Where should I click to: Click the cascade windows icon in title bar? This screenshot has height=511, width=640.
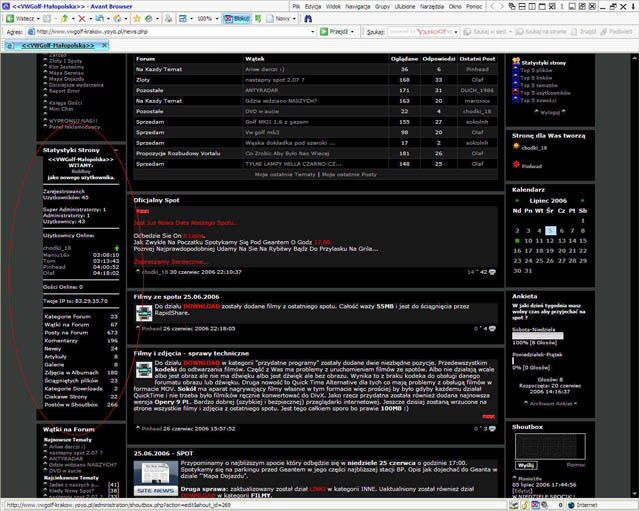(x=512, y=7)
